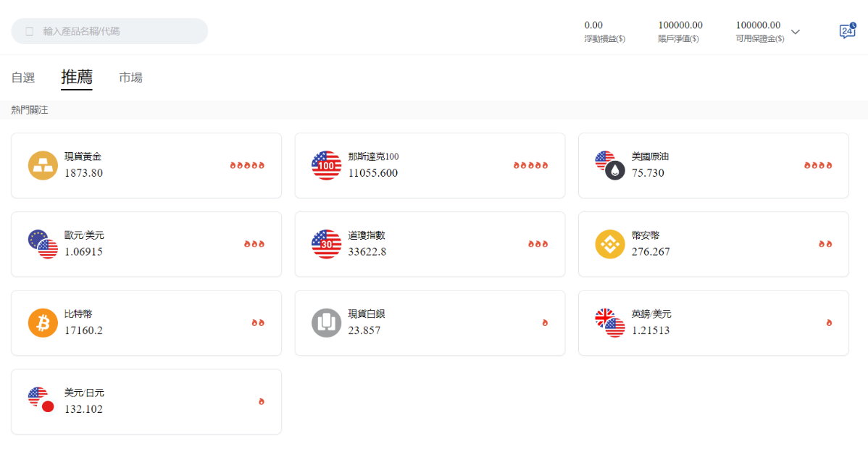Screen dimensions: 868x449
Task: Expand the account balance dropdown arrow
Action: pyautogui.click(x=795, y=32)
